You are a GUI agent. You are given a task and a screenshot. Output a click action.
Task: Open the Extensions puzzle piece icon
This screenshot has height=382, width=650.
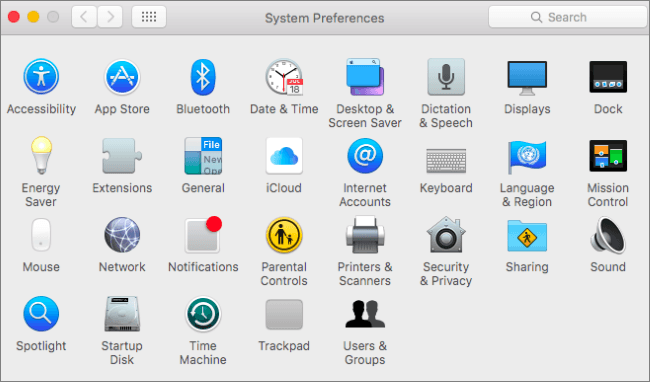[122, 156]
